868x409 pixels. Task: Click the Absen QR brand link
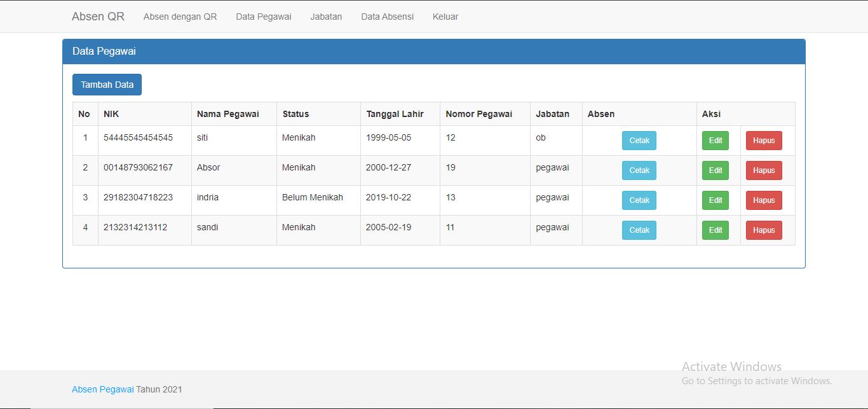(x=98, y=17)
